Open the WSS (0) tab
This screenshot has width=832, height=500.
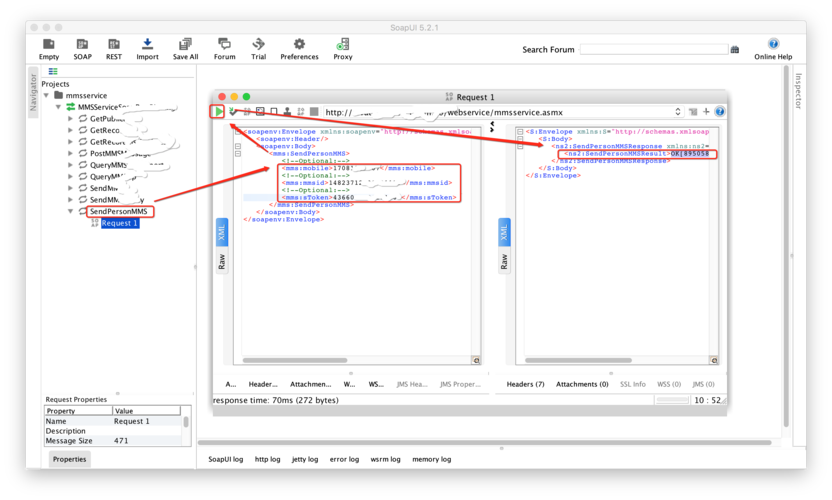tap(669, 384)
